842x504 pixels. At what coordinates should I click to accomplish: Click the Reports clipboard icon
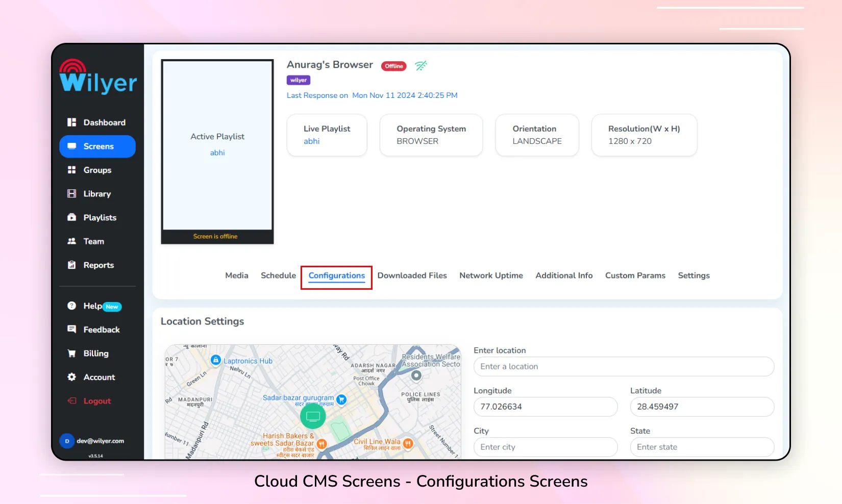(x=72, y=265)
